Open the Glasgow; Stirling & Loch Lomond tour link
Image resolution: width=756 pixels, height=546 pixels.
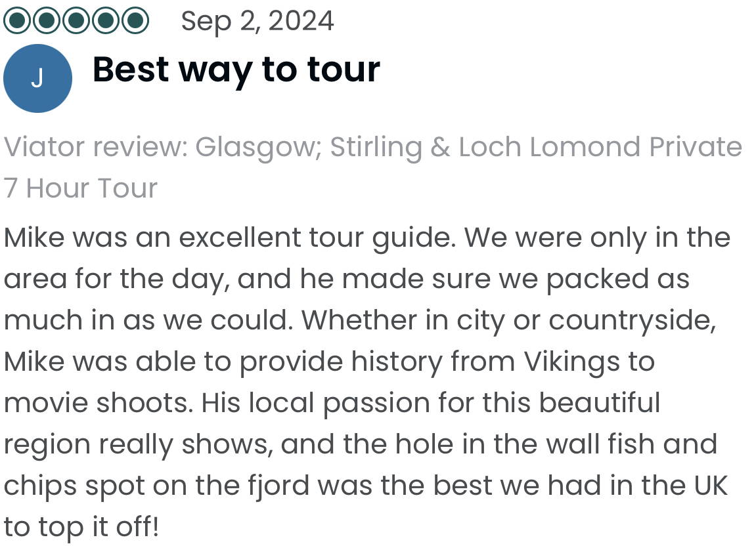pos(372,167)
